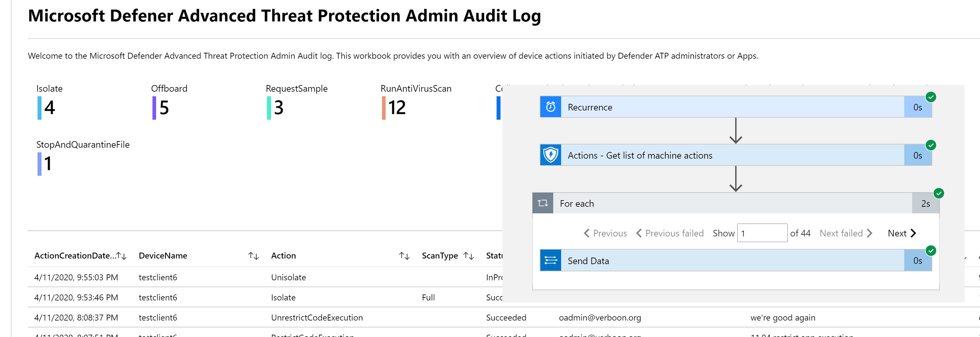This screenshot has height=337, width=980.
Task: Click the Previous iteration control
Action: click(605, 233)
